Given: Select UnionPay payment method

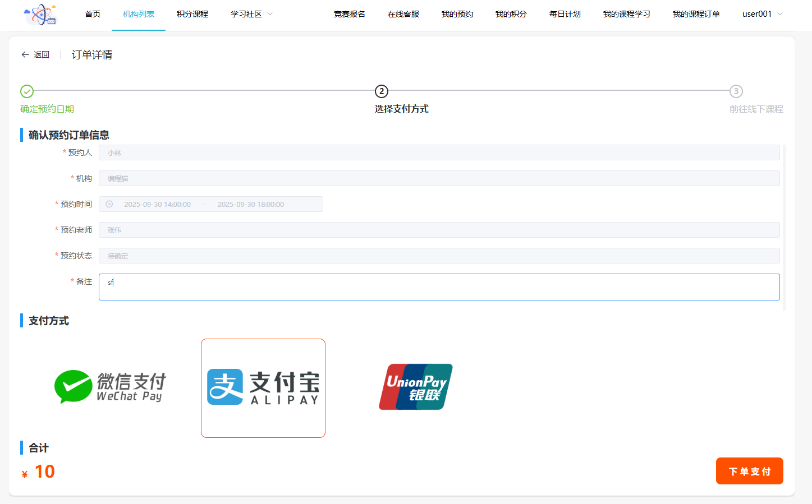Looking at the screenshot, I should pyautogui.click(x=416, y=387).
